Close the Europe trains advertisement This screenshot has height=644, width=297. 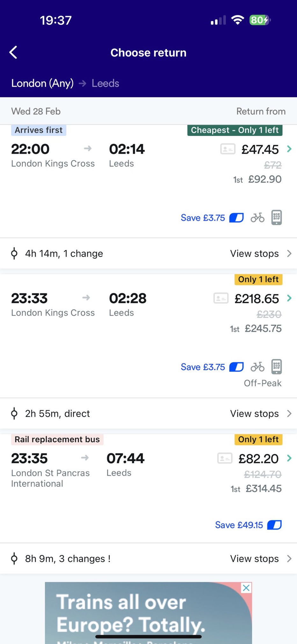coord(246,588)
